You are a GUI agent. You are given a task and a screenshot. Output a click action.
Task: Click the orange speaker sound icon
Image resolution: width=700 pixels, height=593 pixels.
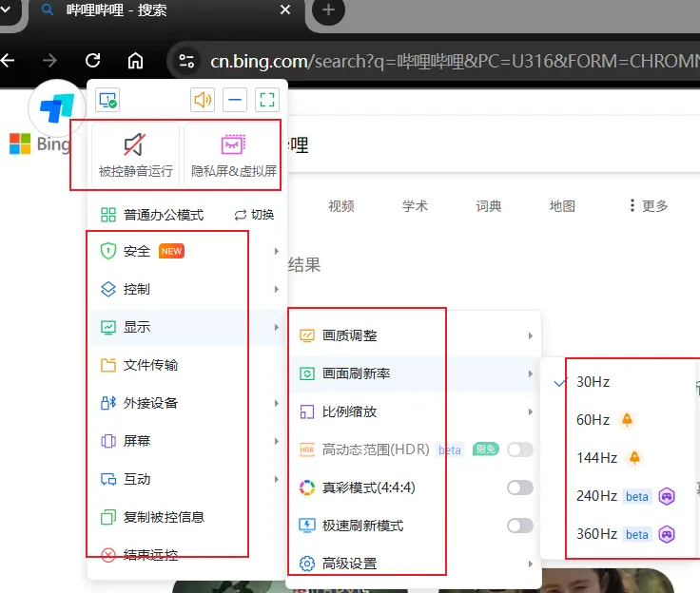pyautogui.click(x=203, y=100)
